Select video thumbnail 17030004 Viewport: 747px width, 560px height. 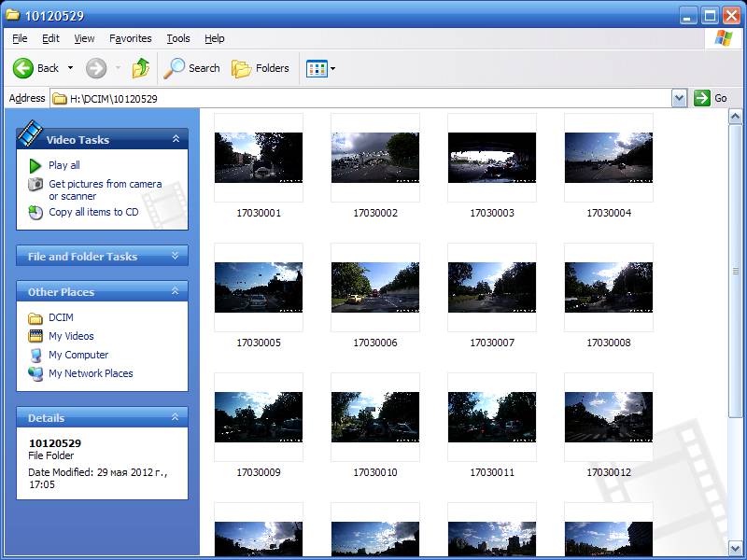pyautogui.click(x=609, y=158)
